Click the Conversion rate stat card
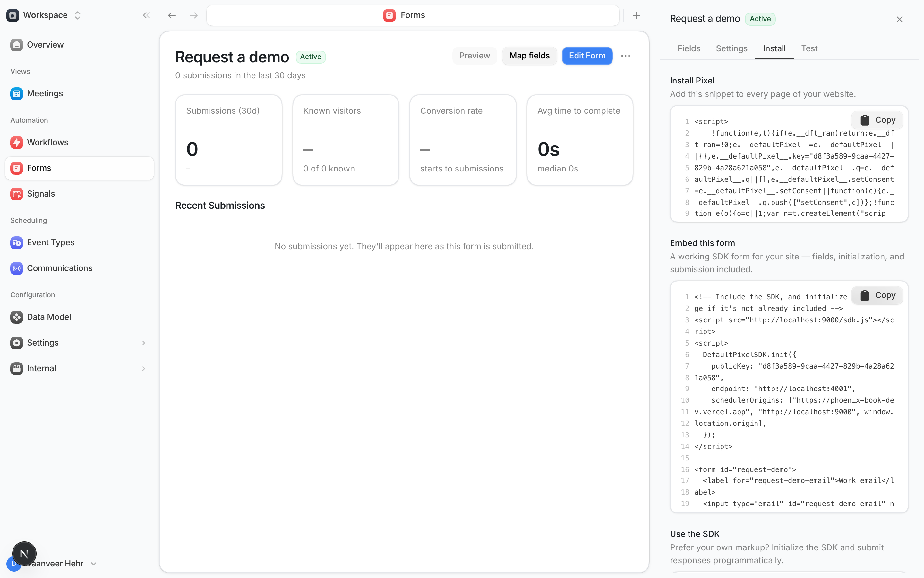 [463, 140]
